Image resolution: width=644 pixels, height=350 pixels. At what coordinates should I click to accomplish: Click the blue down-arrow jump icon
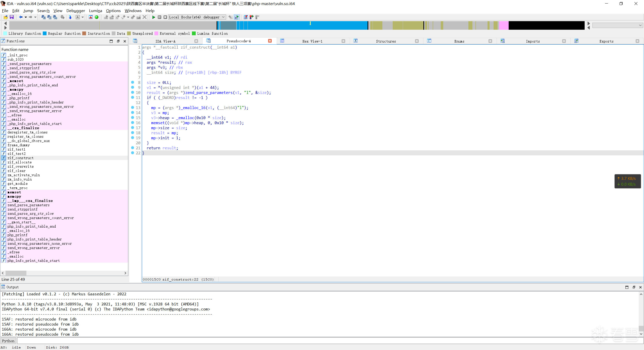point(70,17)
